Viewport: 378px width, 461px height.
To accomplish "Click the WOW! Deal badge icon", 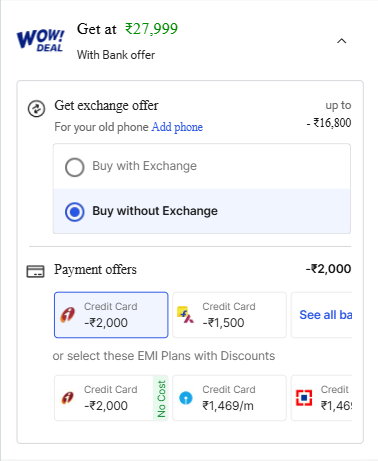I will pyautogui.click(x=41, y=40).
